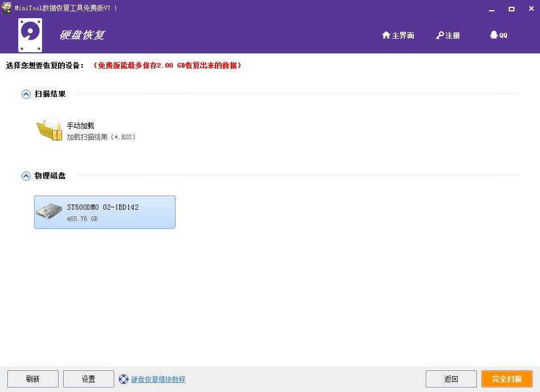Click the MiniTool app icon in title bar
This screenshot has width=540, height=392.
(6, 8)
